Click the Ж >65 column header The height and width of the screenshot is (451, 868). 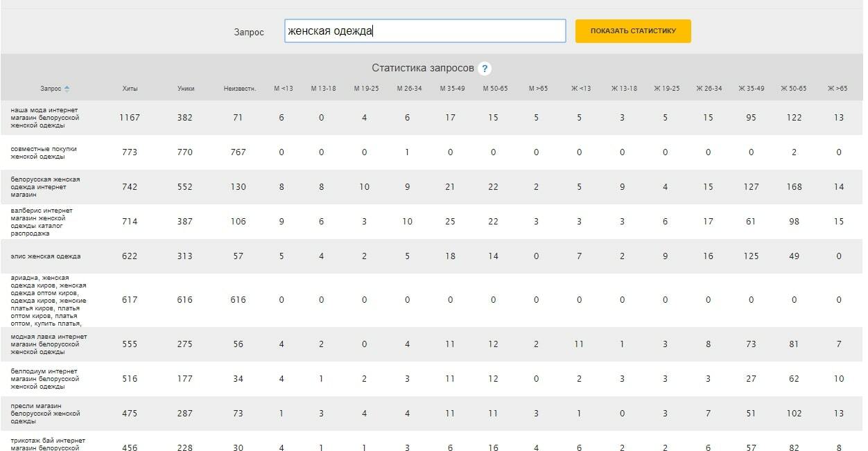coord(837,89)
